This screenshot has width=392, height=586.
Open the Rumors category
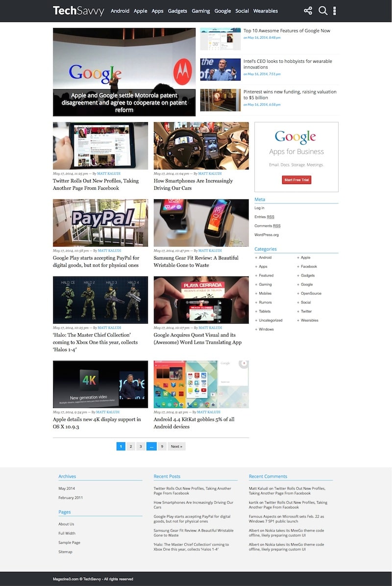(266, 303)
